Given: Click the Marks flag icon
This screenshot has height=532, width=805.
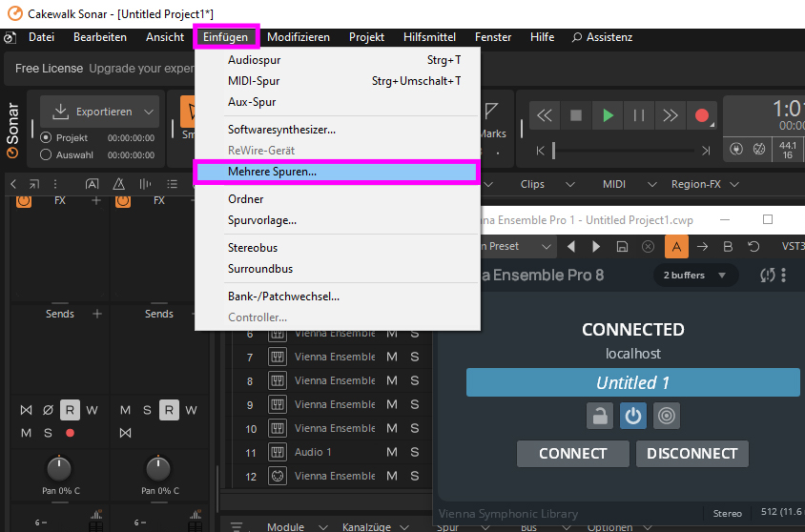Looking at the screenshot, I should (491, 110).
